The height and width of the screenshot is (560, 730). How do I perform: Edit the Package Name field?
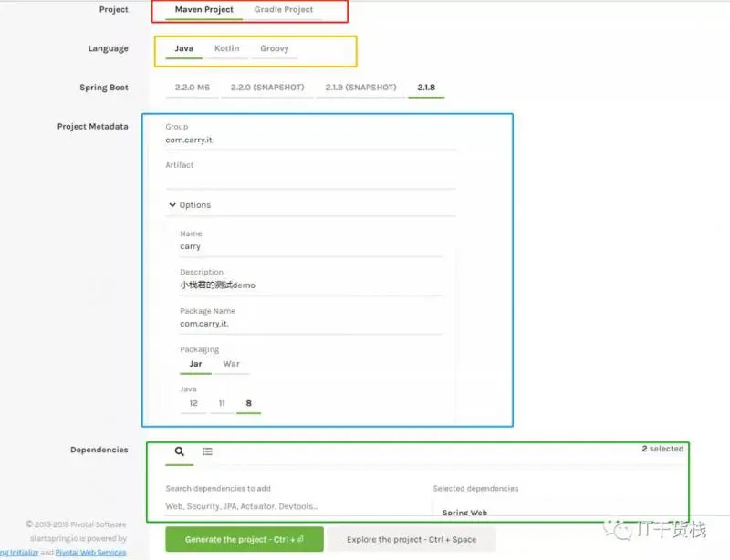(x=311, y=324)
